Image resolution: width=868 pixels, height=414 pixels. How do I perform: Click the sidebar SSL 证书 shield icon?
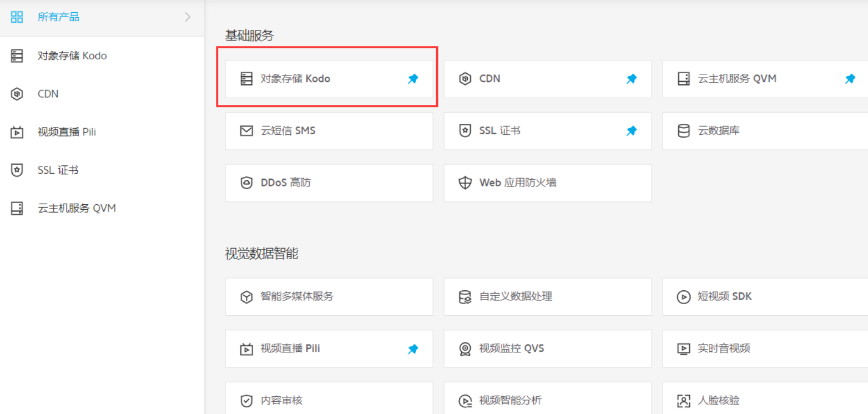tap(17, 170)
